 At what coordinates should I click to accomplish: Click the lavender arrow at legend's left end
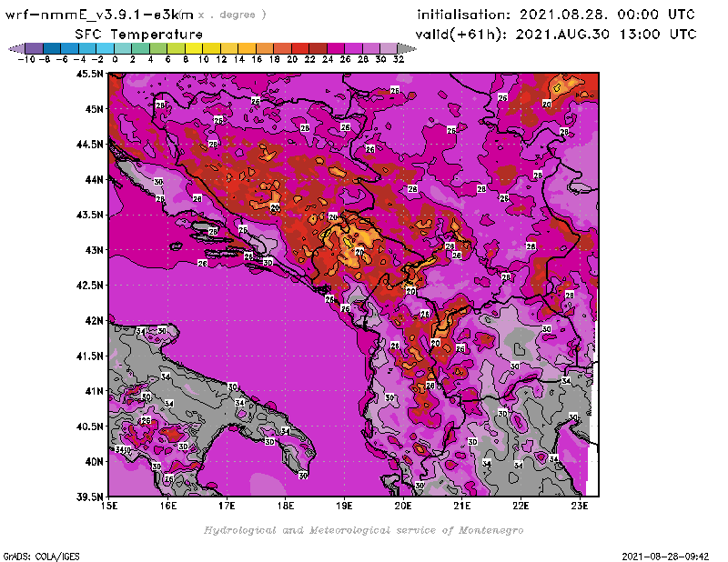tap(16, 48)
